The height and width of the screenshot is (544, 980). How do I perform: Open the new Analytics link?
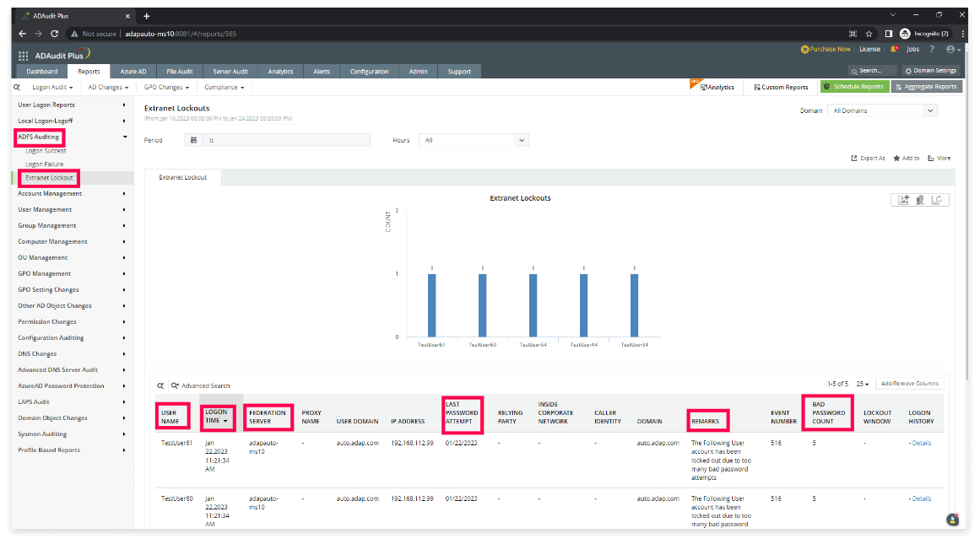[717, 88]
